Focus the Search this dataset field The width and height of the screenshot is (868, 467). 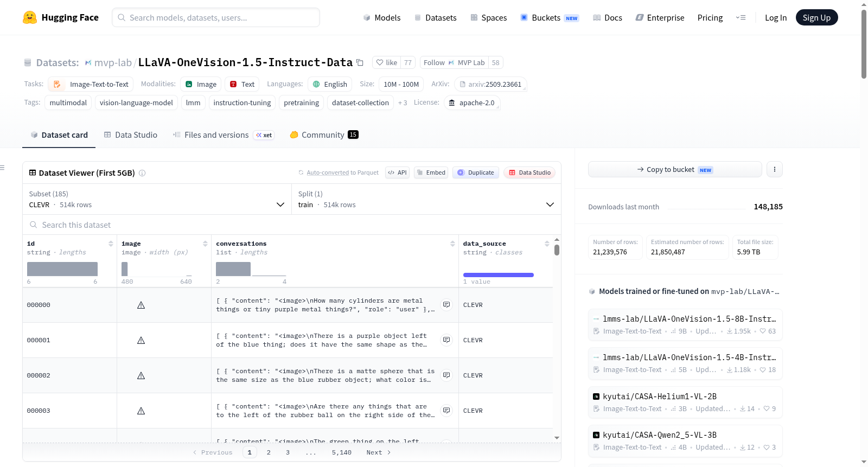point(292,225)
